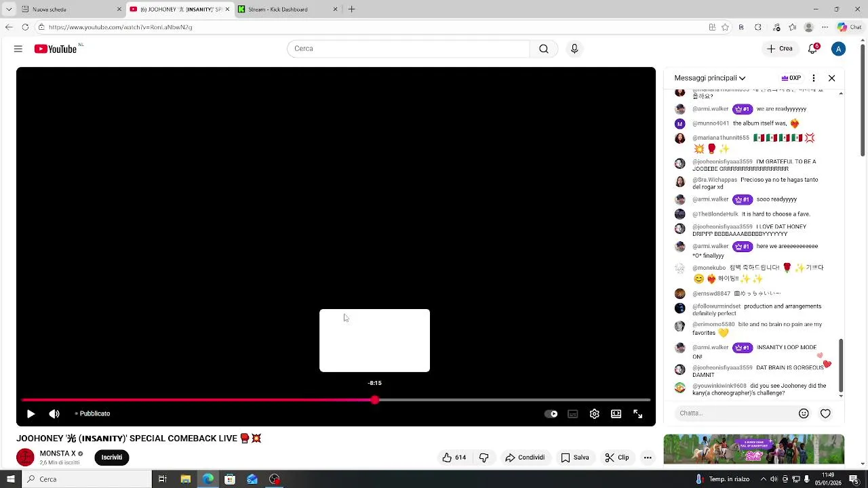The width and height of the screenshot is (868, 488).
Task: Open Task View on the taskbar
Action: click(163, 479)
